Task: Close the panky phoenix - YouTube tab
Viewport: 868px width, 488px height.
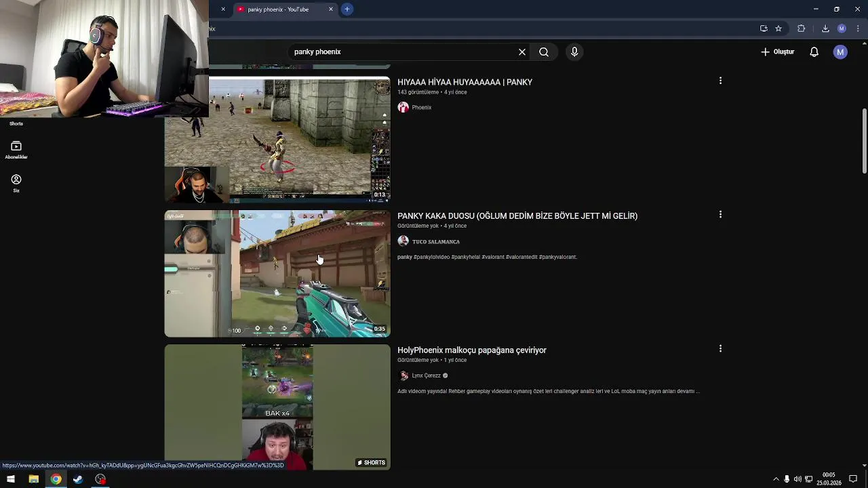Action: [x=331, y=9]
